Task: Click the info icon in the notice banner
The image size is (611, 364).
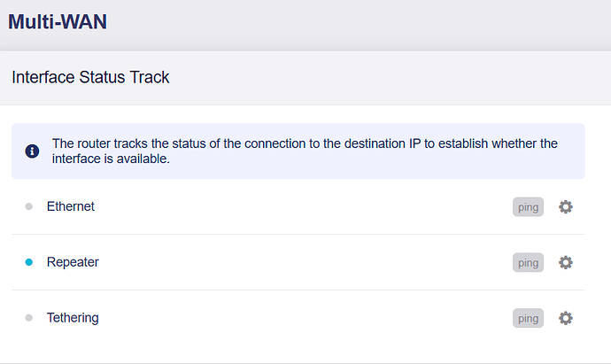Action: point(32,151)
